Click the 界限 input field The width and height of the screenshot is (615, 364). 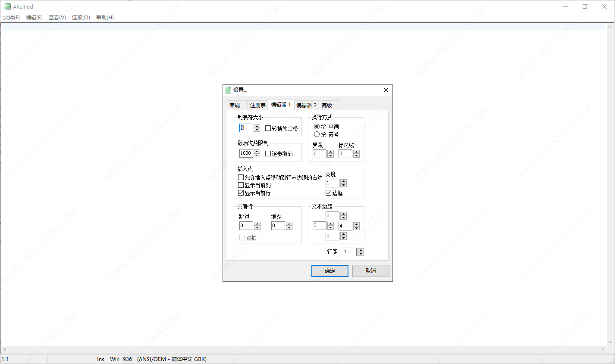point(320,154)
